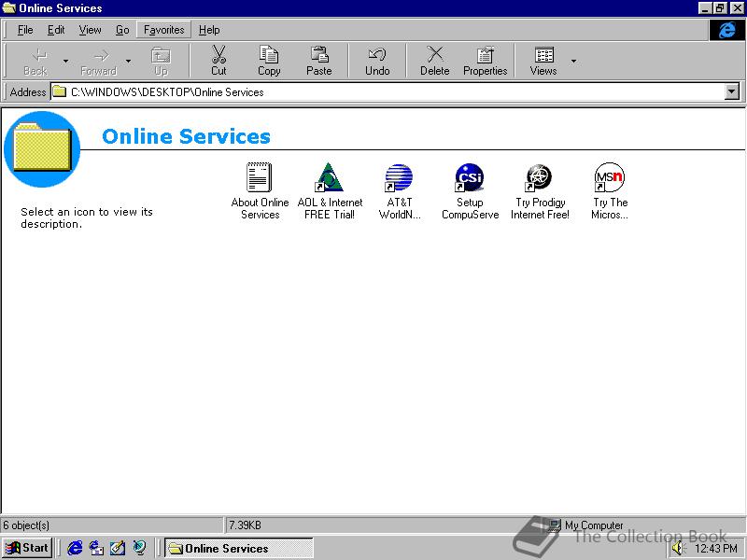
Task: Expand the Views dropdown arrow
Action: [x=573, y=61]
